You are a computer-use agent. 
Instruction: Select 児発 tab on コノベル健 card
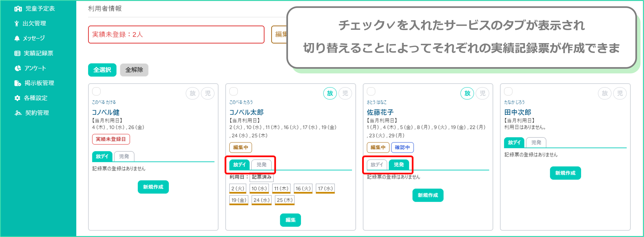(124, 157)
